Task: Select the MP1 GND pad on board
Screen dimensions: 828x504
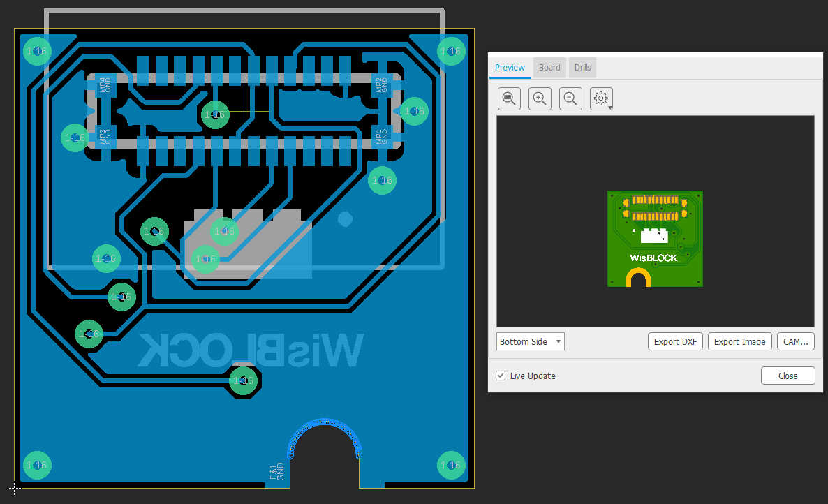Action: coord(381,137)
